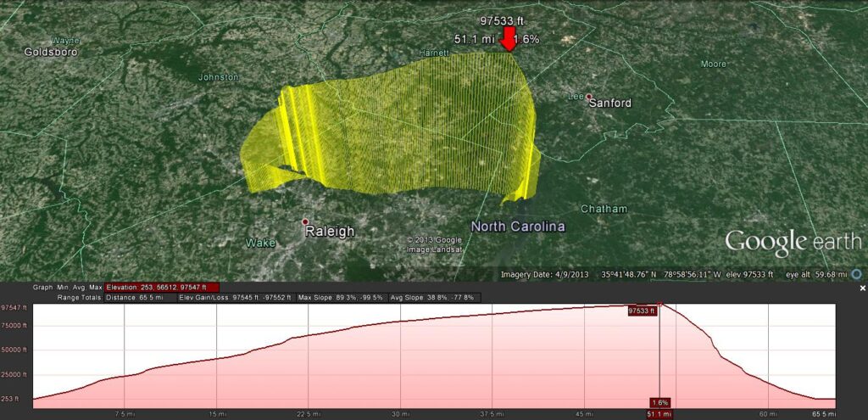Click the Johnston county label
868x420 pixels.
coord(218,77)
